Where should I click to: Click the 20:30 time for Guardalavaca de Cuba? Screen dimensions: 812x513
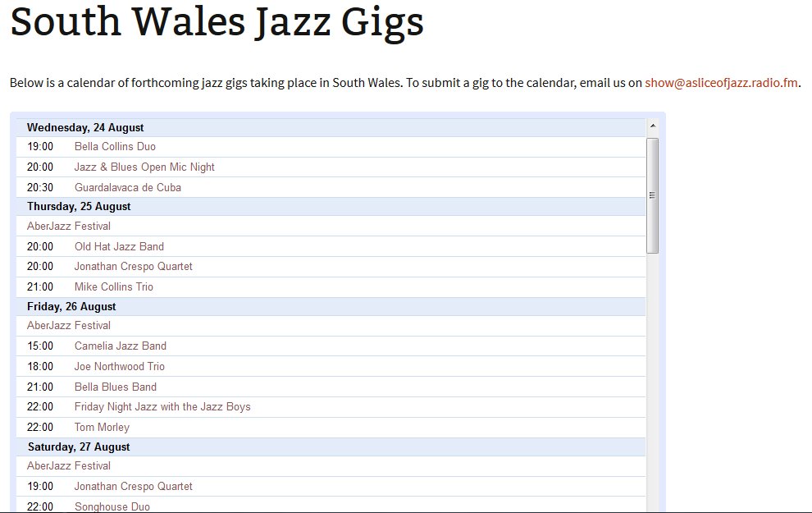pos(40,188)
